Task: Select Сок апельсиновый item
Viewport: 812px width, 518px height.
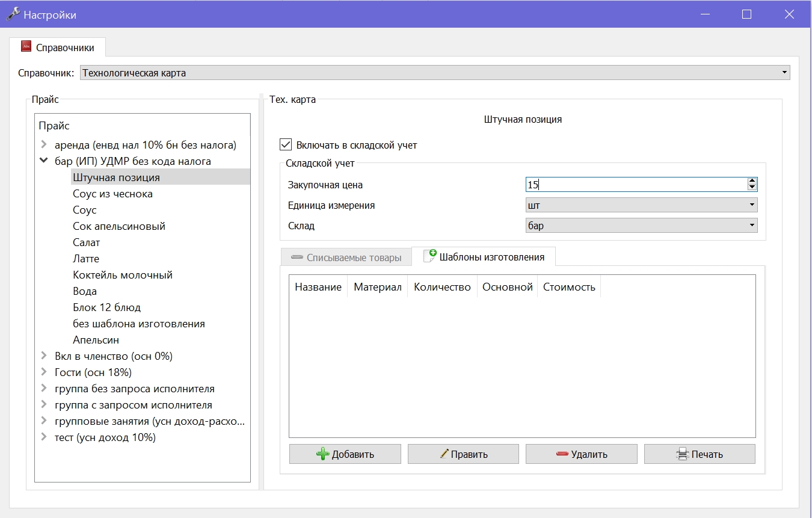Action: (x=119, y=226)
